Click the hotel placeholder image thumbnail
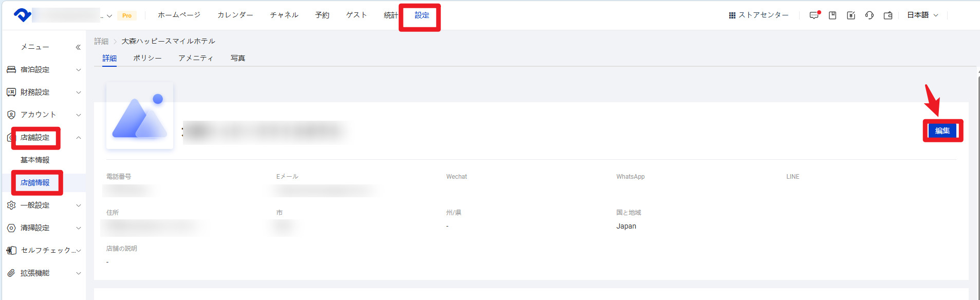 click(x=140, y=116)
